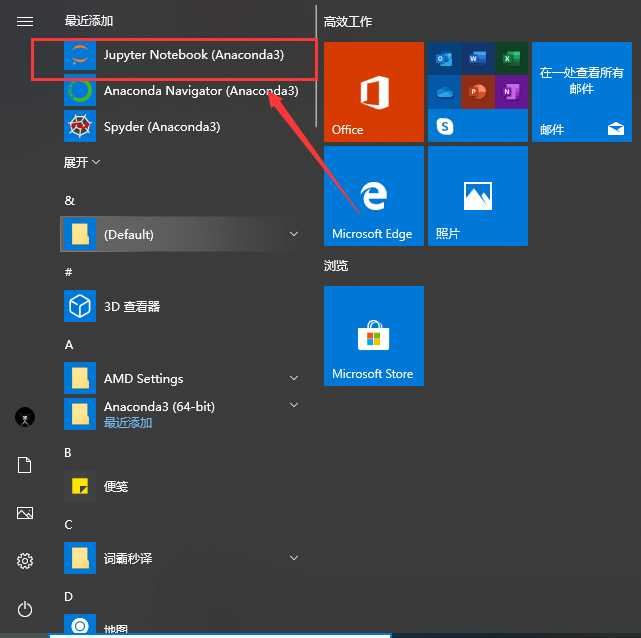Select the AMD Settings folder icon
641x638 pixels.
(80, 378)
